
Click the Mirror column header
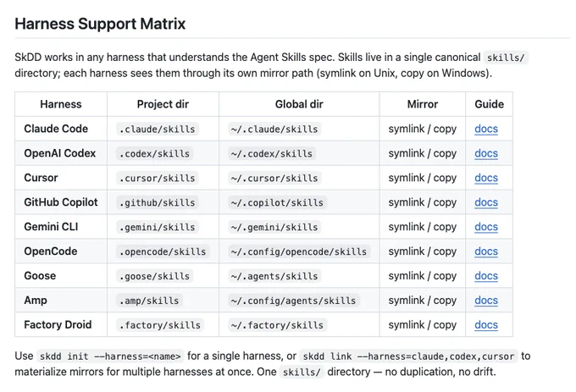423,104
